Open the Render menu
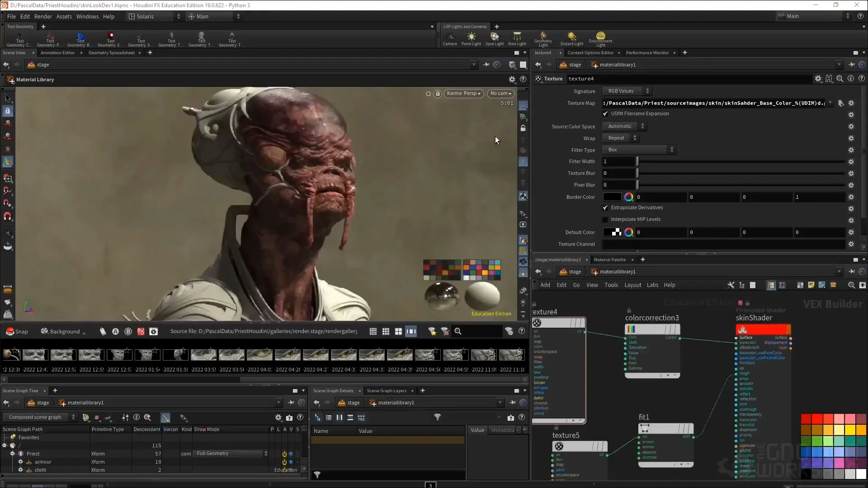 click(43, 16)
